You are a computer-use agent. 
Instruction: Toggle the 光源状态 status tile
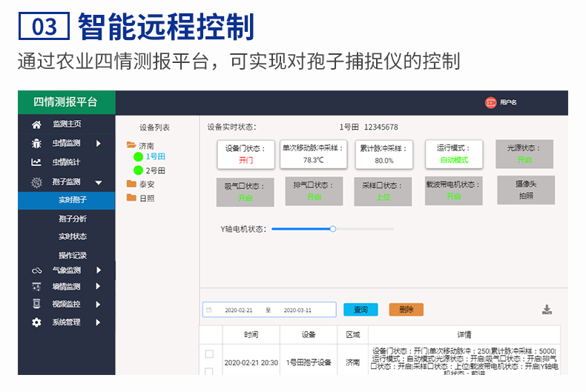524,154
